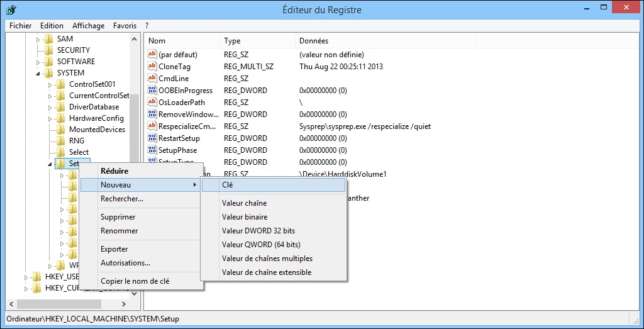Click the RNG folder icon

[61, 140]
